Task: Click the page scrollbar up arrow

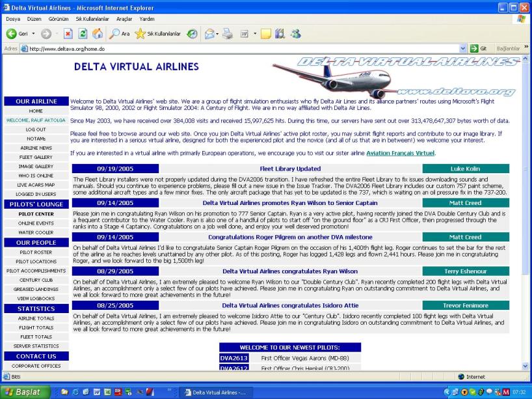Action: click(x=525, y=59)
